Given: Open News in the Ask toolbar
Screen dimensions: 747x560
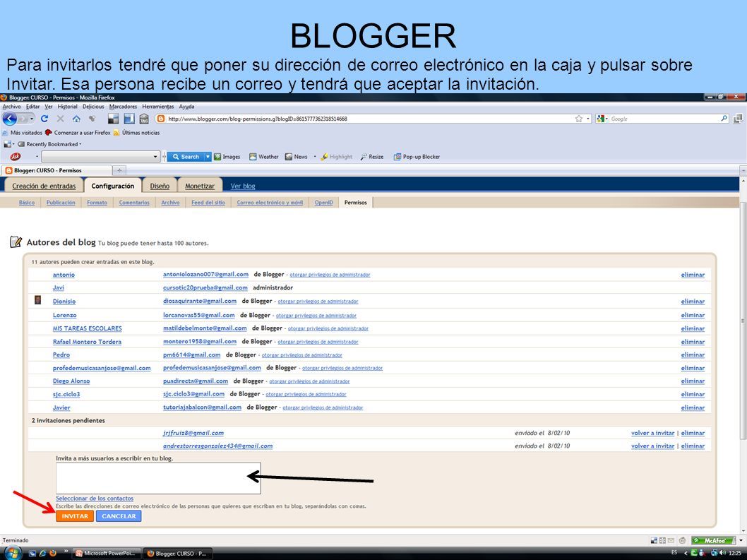Looking at the screenshot, I should 296,156.
